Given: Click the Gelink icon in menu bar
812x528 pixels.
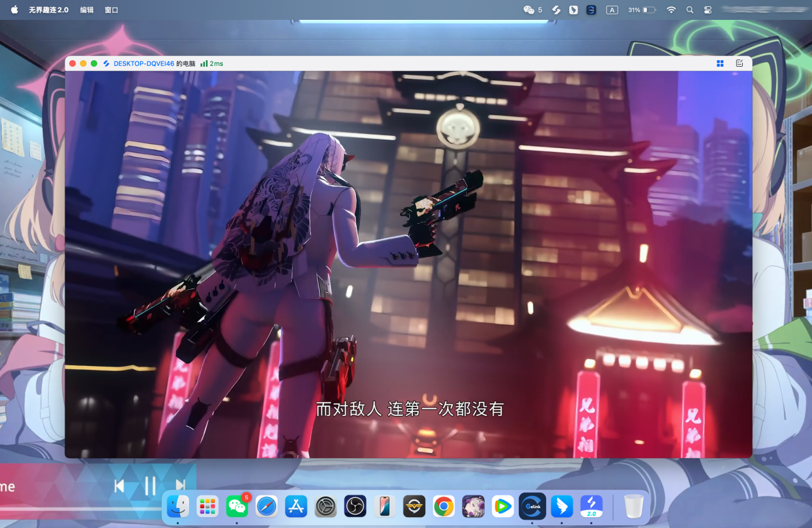Looking at the screenshot, I should (591, 10).
